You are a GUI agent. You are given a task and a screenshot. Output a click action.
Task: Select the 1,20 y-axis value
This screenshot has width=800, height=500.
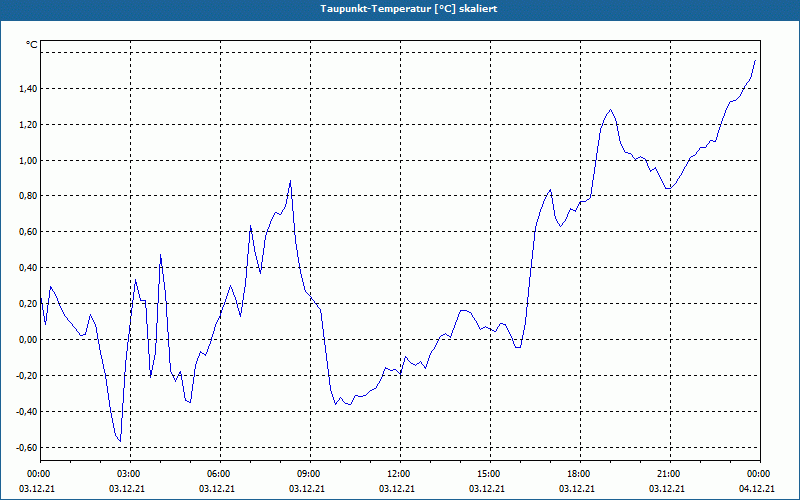(x=28, y=124)
